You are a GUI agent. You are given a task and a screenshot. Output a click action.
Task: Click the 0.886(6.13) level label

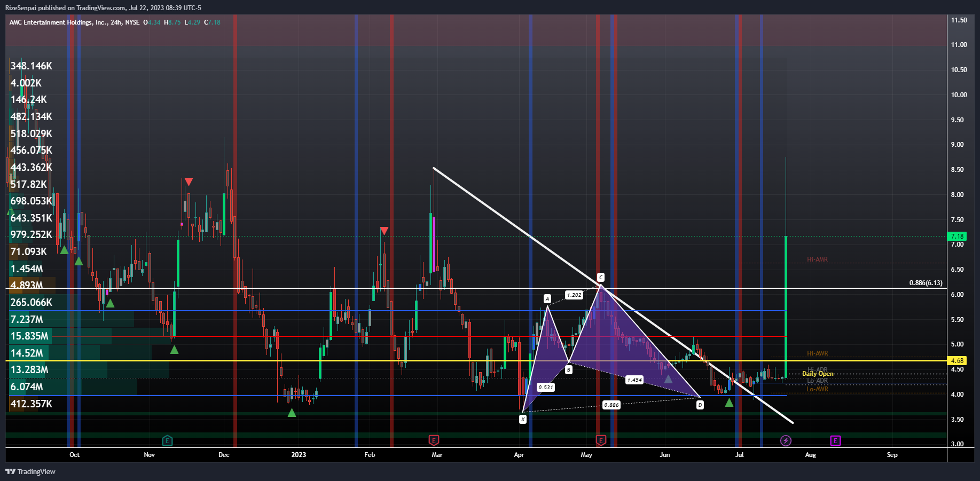(926, 283)
